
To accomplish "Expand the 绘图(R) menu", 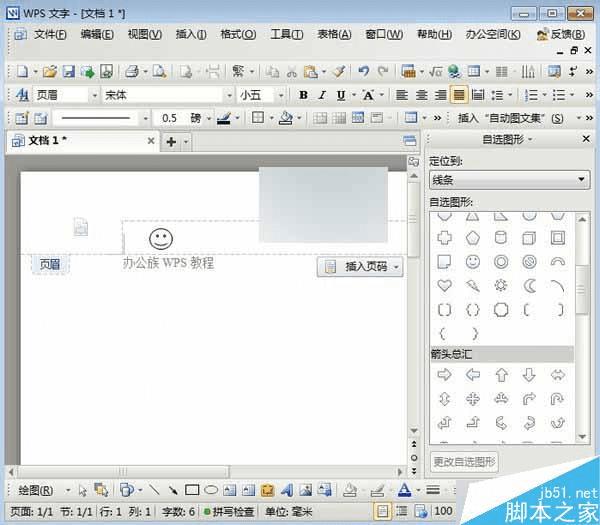I will click(35, 490).
